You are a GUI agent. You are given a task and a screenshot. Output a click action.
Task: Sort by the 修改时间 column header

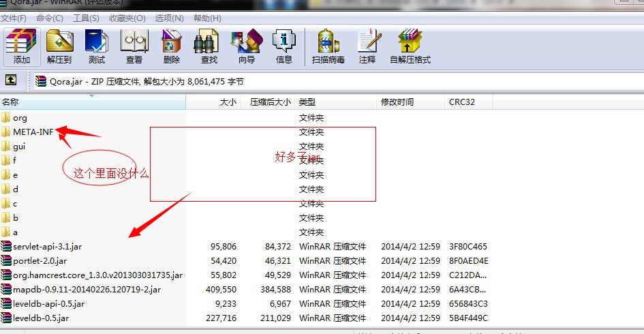tap(410, 102)
